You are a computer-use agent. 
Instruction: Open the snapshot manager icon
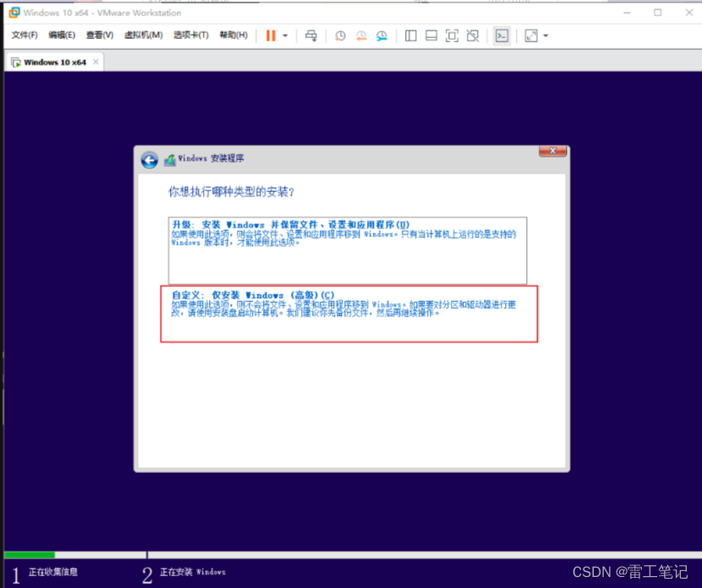point(381,36)
